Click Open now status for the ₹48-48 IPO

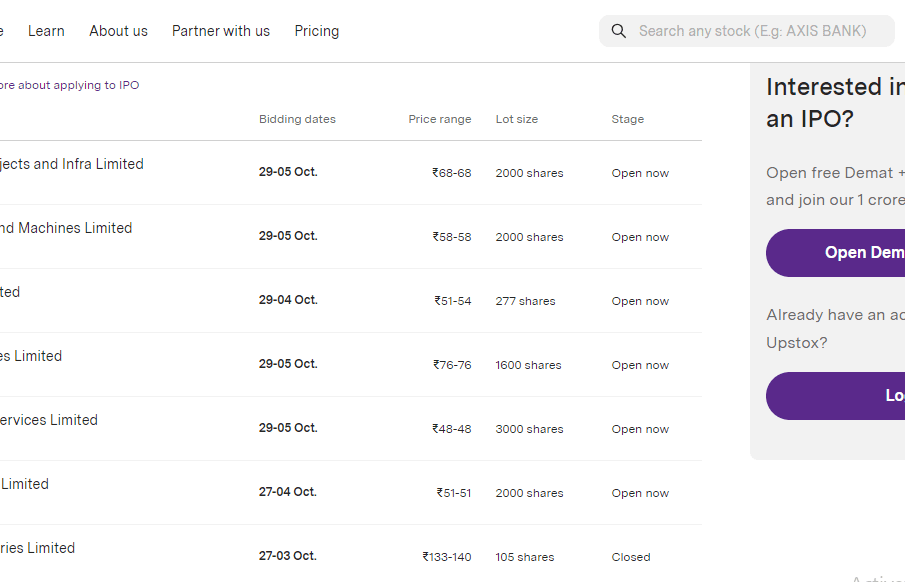640,429
